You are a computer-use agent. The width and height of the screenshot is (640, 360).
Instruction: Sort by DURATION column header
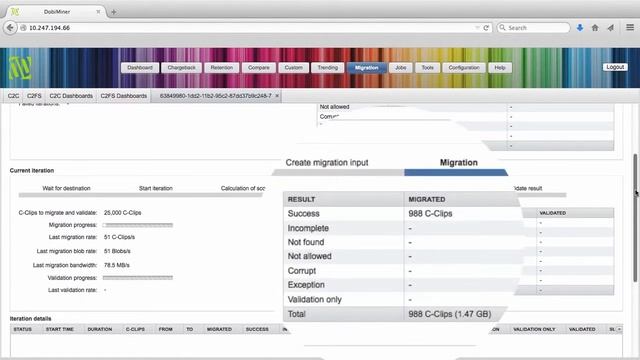(x=100, y=329)
